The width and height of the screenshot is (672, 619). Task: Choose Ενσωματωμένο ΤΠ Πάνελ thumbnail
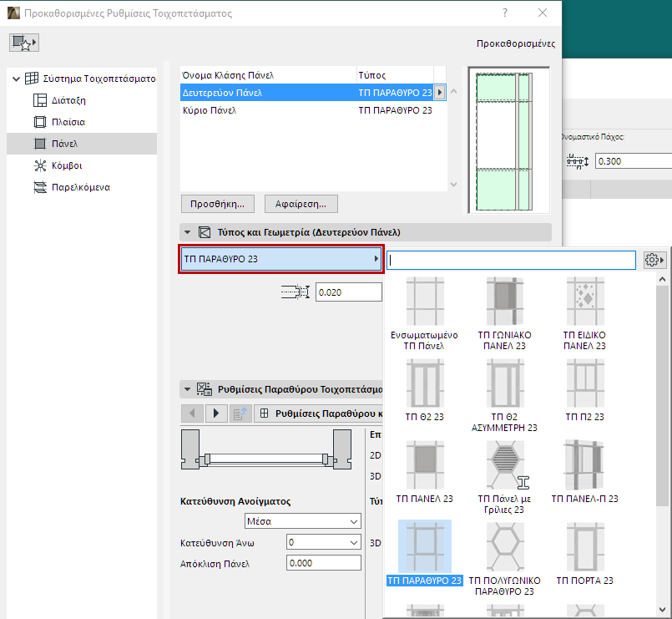[x=425, y=301]
